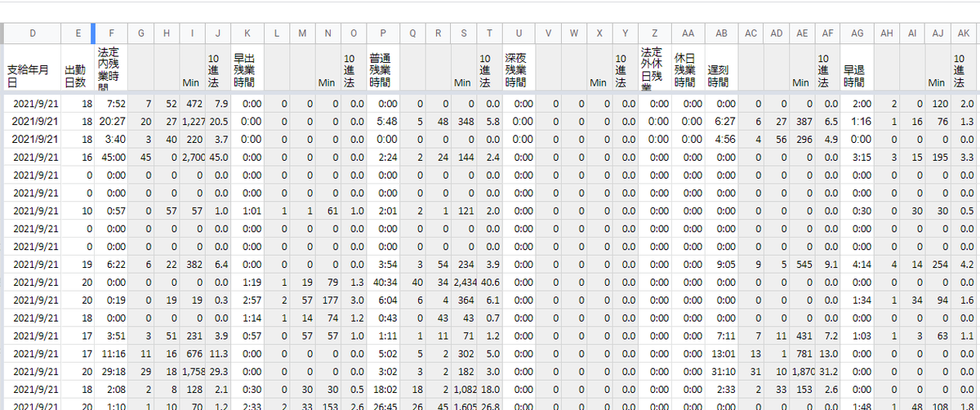
Task: Select the cell containing 9:05
Action: click(x=722, y=264)
